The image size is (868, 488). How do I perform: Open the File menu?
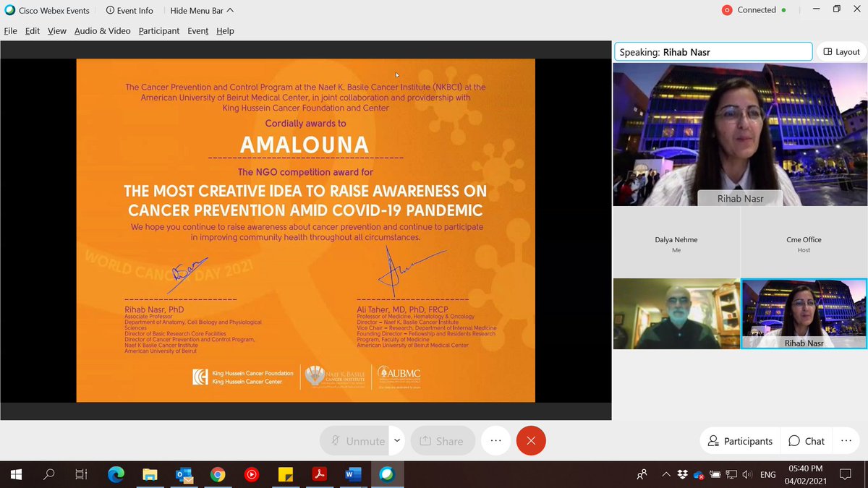10,31
